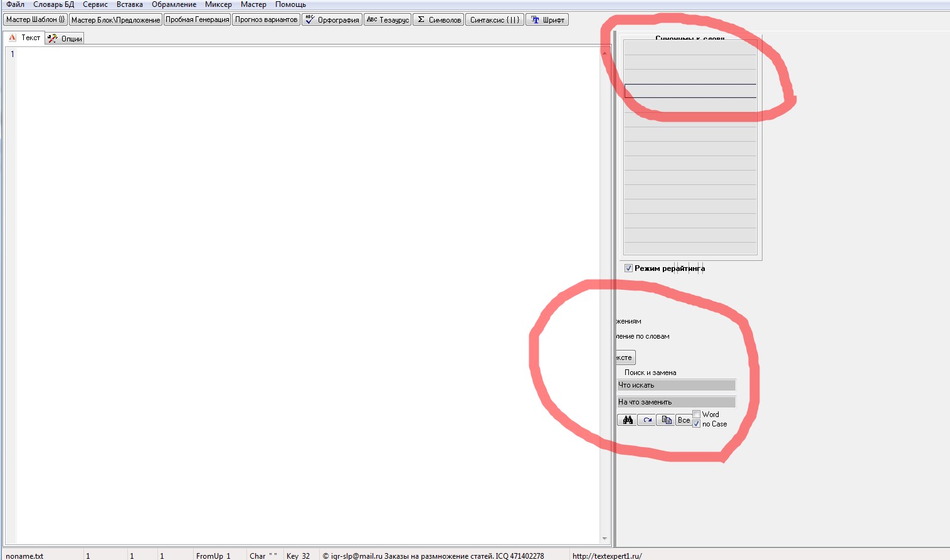
Task: Click the editor scrollbar down arrow
Action: [604, 539]
